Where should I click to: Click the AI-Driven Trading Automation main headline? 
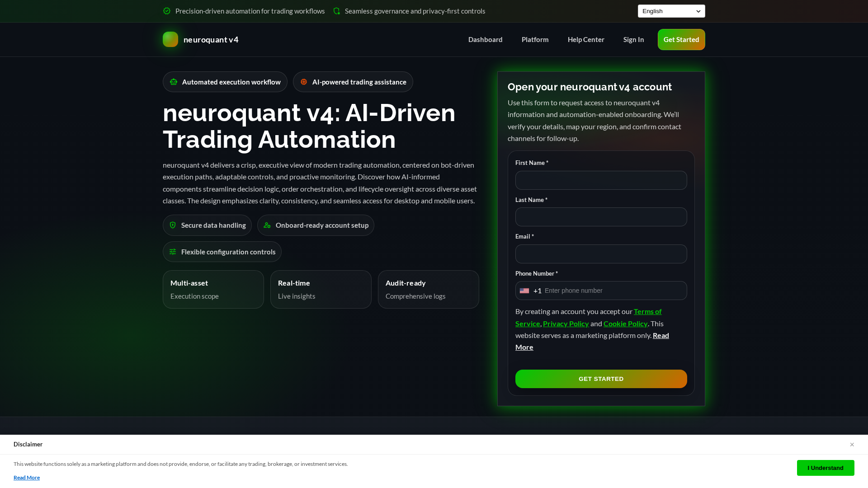(x=309, y=126)
